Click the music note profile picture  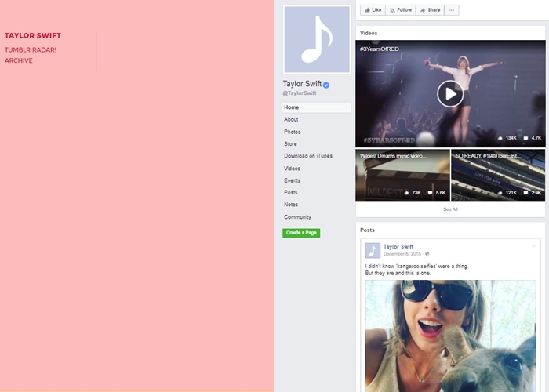(x=316, y=39)
